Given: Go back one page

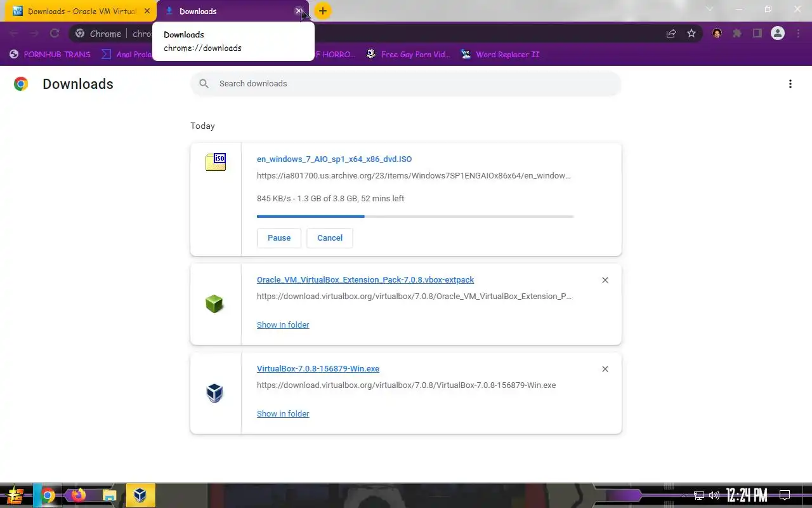Looking at the screenshot, I should pyautogui.click(x=14, y=34).
